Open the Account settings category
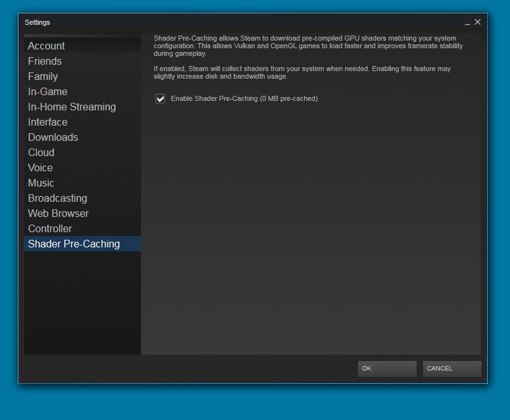 pyautogui.click(x=46, y=46)
